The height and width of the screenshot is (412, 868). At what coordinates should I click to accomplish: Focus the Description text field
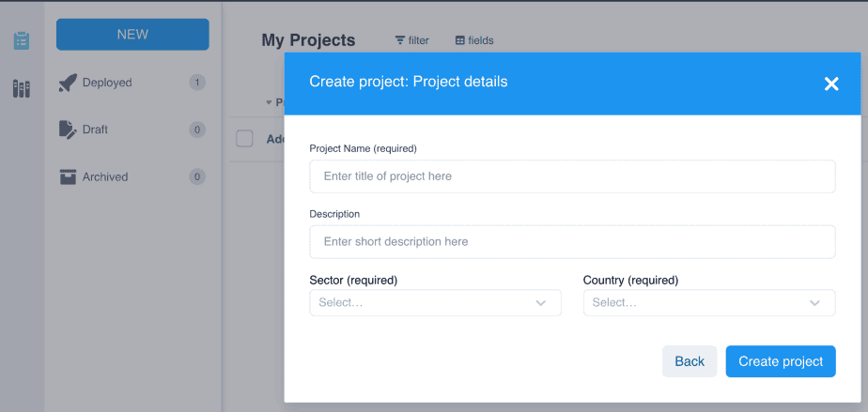[x=571, y=241]
